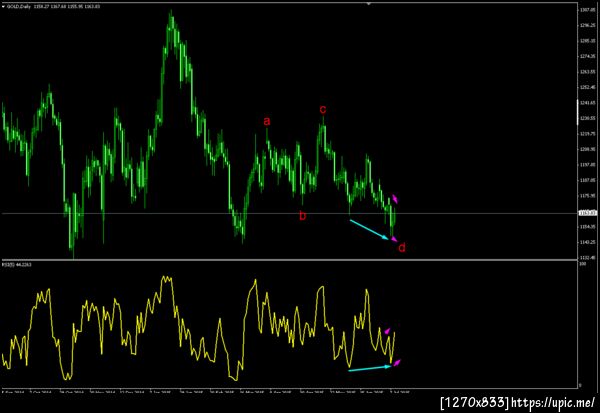Viewport: 600px width, 413px height.
Task: Click the gray horizontal price level line
Action: (x=289, y=214)
